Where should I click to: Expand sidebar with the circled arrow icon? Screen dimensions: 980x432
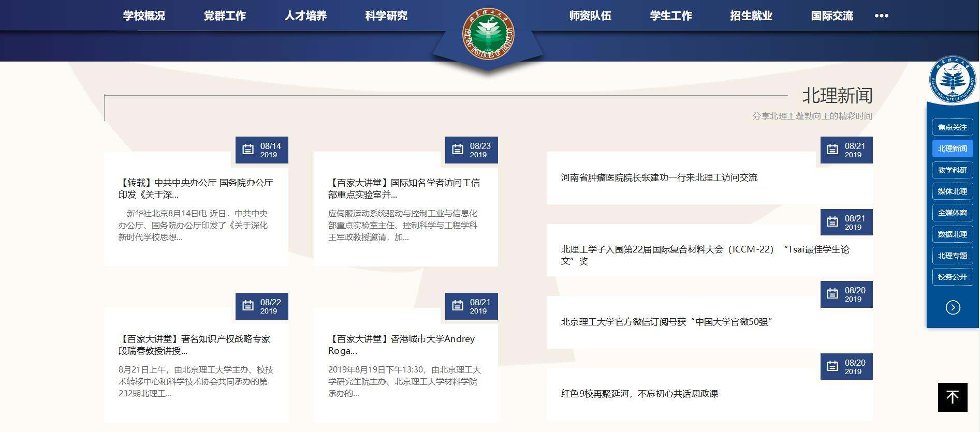click(x=953, y=307)
